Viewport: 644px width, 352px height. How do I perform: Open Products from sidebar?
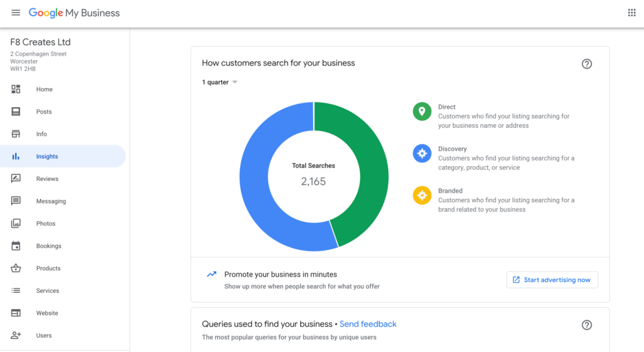pos(63,268)
